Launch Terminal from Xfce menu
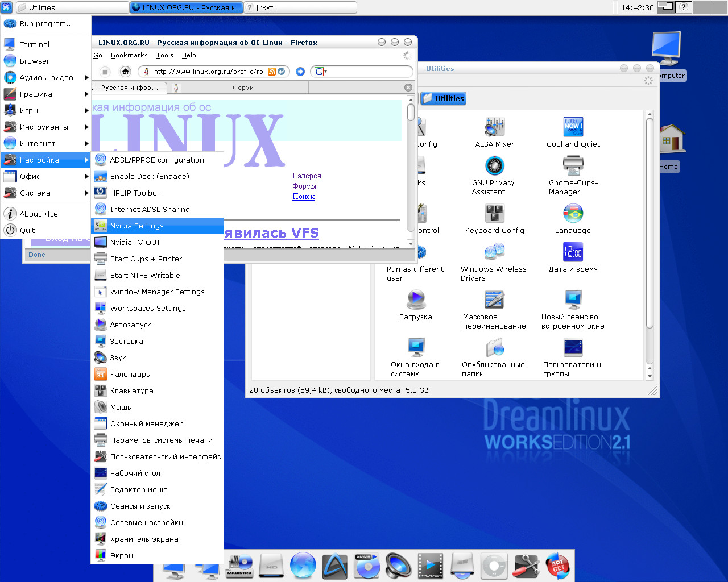Image resolution: width=728 pixels, height=582 pixels. (x=45, y=44)
